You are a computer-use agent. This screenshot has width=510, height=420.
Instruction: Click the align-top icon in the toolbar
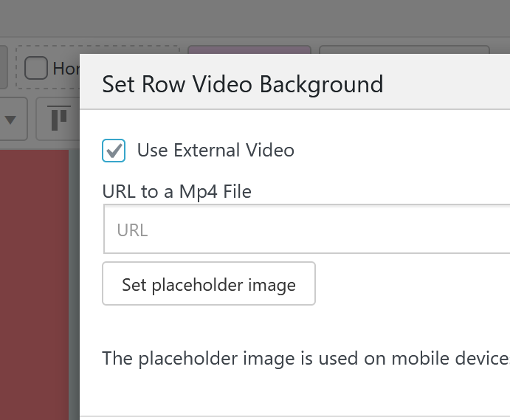coord(59,118)
